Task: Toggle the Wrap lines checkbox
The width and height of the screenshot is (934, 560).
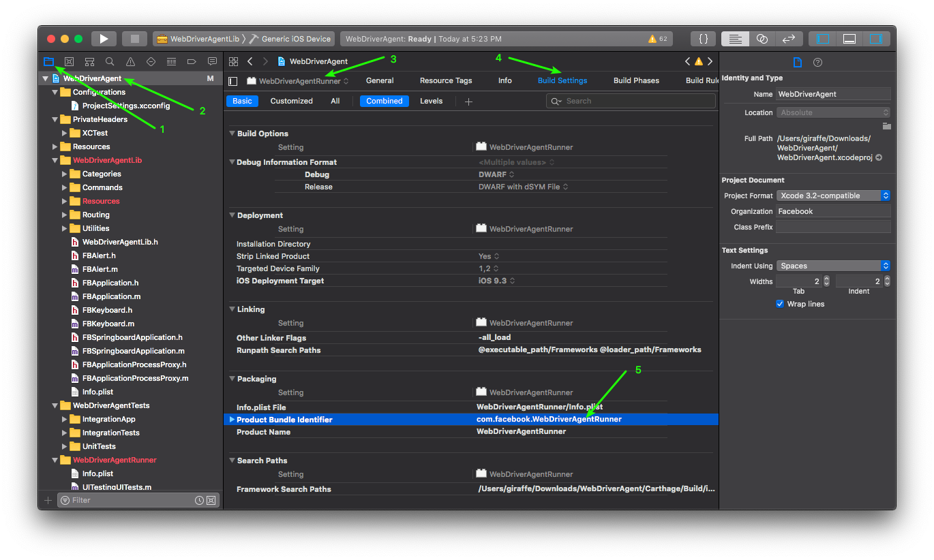Action: 780,304
